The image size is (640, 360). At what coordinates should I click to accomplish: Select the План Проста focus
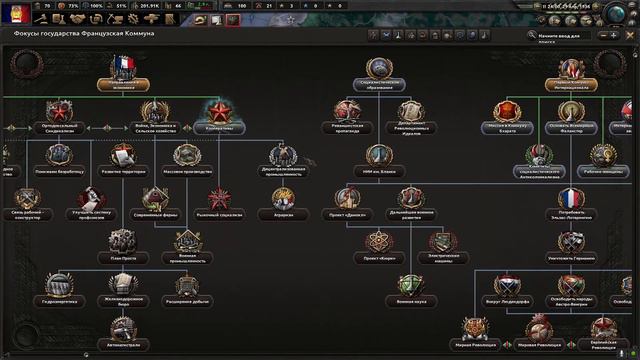[x=123, y=248]
